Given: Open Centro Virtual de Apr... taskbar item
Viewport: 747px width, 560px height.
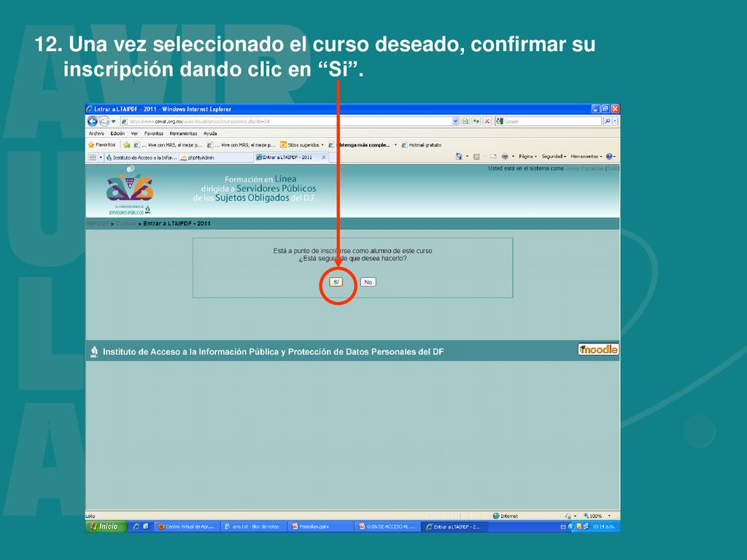Looking at the screenshot, I should tap(187, 526).
